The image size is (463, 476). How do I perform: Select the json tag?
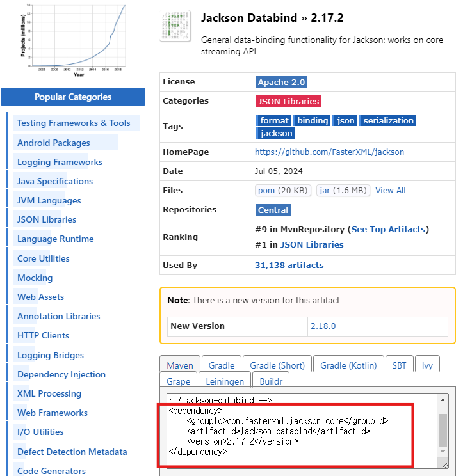(x=345, y=120)
